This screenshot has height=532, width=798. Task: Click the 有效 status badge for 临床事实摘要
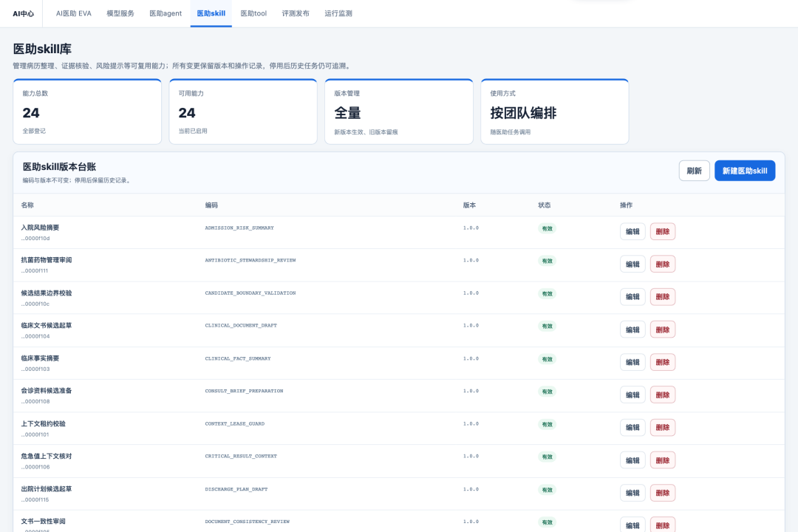pyautogui.click(x=547, y=359)
